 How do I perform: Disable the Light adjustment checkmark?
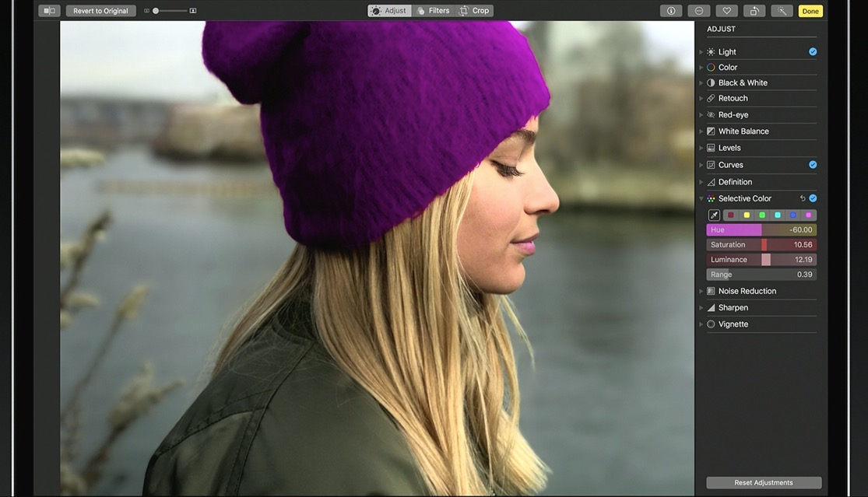tap(813, 51)
